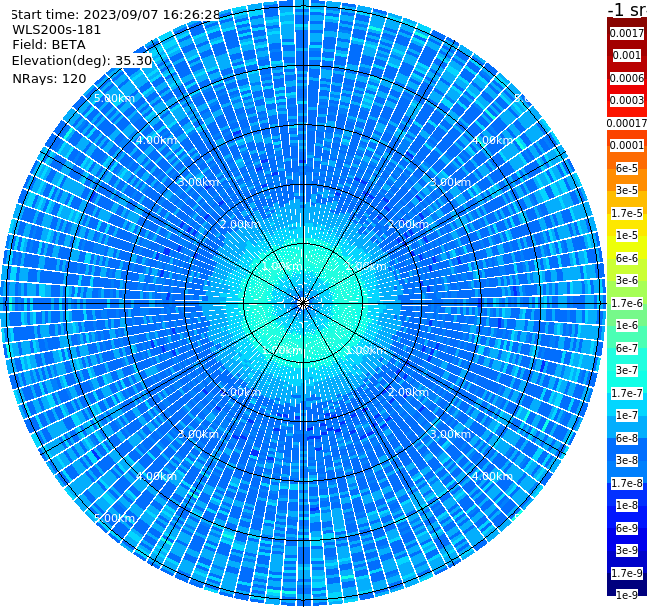
Task: Select the 1e-8 colorbar value
Action: [627, 505]
